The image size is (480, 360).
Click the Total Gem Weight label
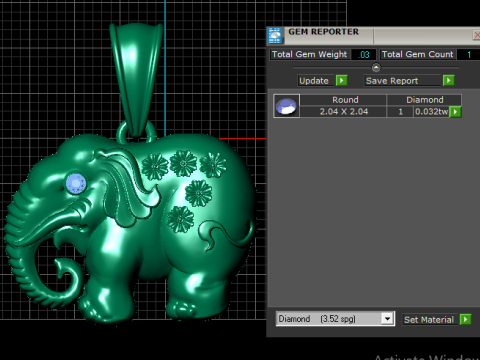click(x=310, y=54)
